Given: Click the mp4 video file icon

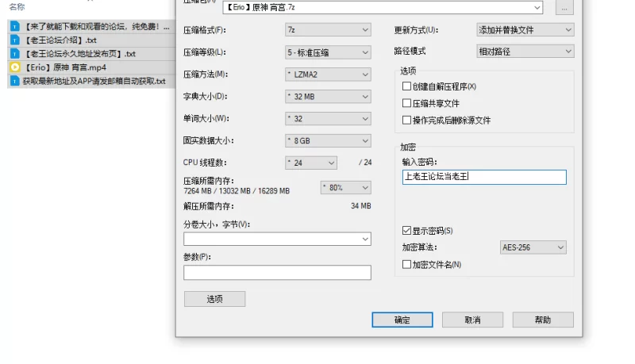Looking at the screenshot, I should point(15,67).
